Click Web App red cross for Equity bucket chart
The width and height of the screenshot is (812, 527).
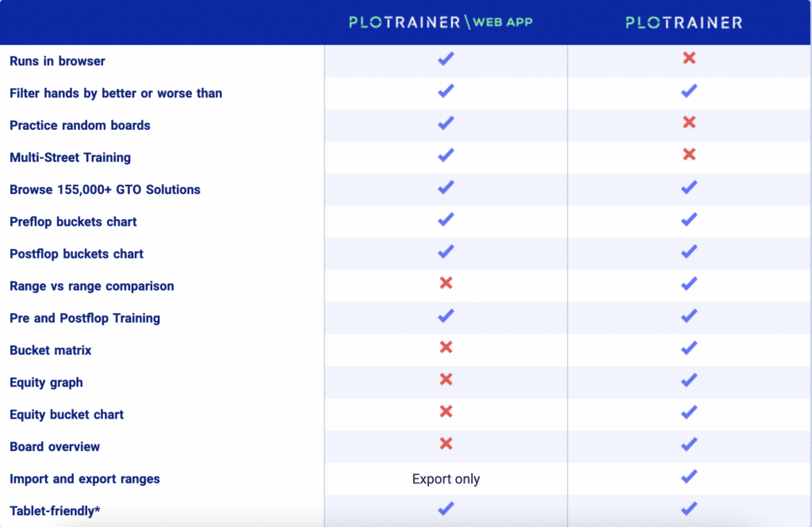click(x=446, y=411)
